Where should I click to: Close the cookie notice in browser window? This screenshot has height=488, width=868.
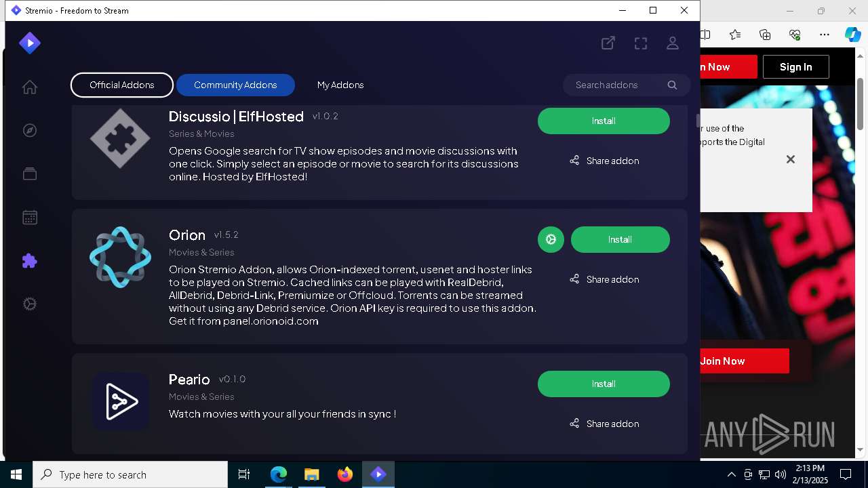pyautogui.click(x=790, y=159)
